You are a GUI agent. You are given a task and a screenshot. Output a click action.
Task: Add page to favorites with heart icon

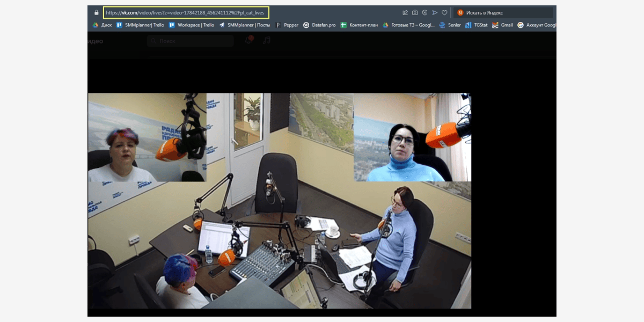coord(444,12)
